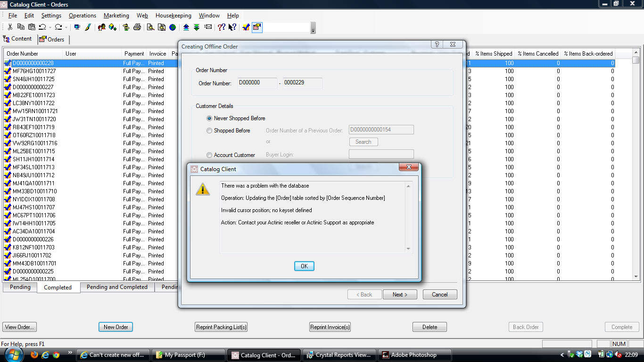Click the Paste clipboard toolbar icon
Screen dimensions: 644x362
[x=32, y=27]
